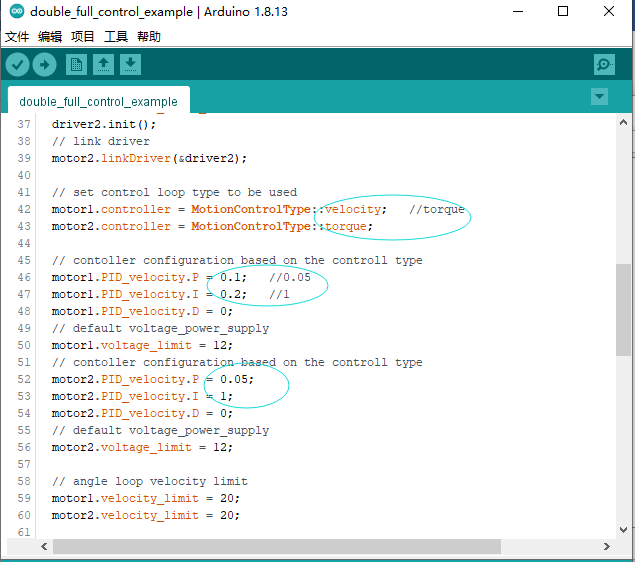This screenshot has height=562, width=635.
Task: Click the motor2.PID_velocity.D = 0; line
Action: click(142, 413)
